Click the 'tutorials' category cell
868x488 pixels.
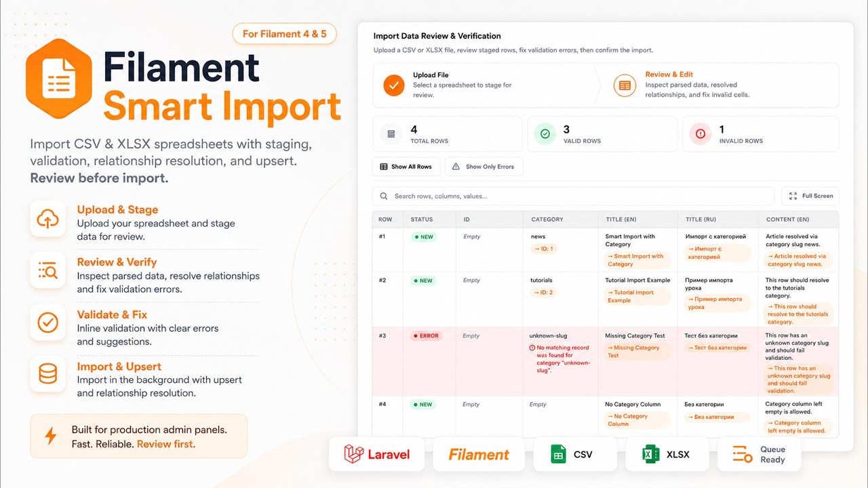pos(541,280)
